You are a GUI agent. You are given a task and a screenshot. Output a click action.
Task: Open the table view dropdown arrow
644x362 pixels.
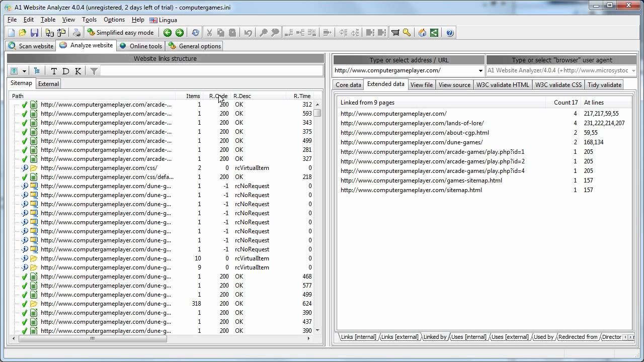point(24,71)
